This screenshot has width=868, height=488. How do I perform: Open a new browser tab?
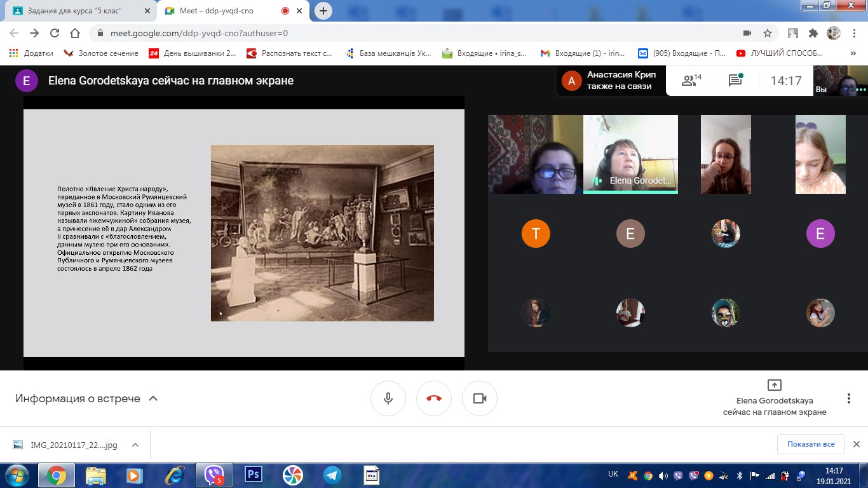pyautogui.click(x=323, y=11)
